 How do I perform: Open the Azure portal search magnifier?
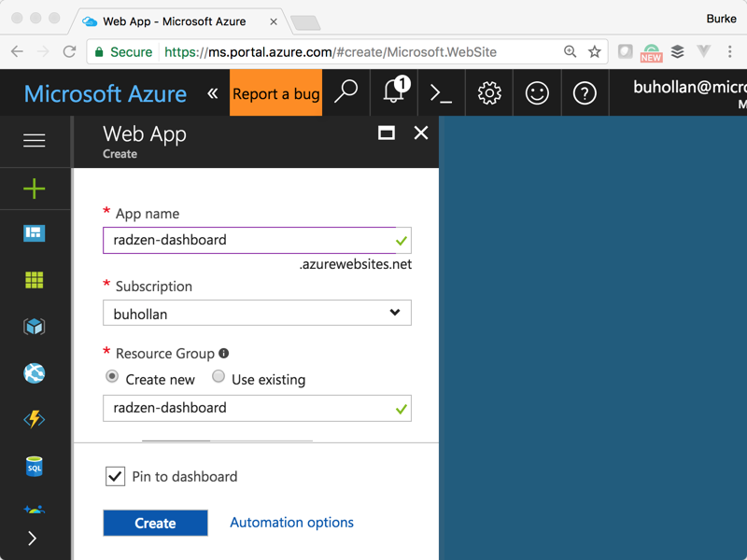pyautogui.click(x=345, y=92)
